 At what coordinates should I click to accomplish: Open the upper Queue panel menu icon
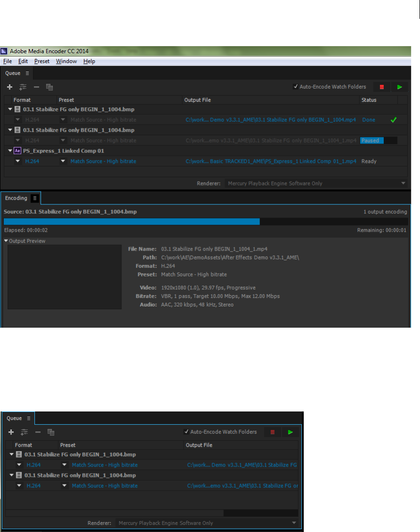27,73
